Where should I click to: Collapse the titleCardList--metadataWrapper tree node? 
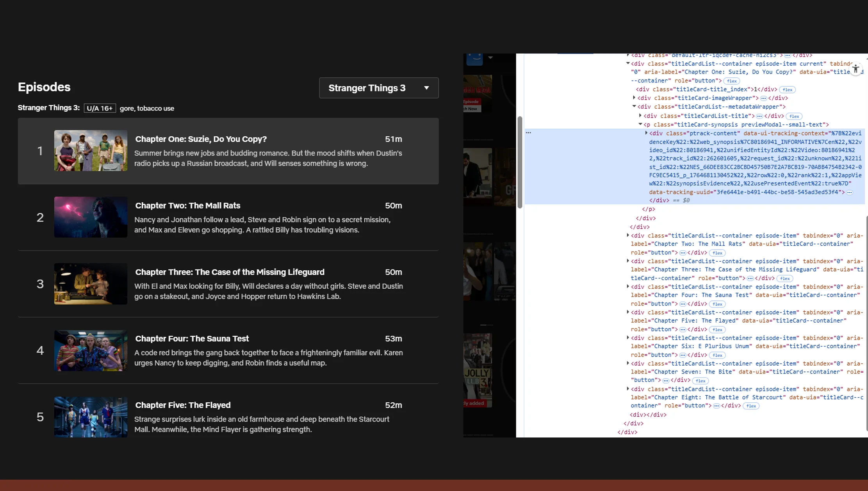(x=634, y=107)
